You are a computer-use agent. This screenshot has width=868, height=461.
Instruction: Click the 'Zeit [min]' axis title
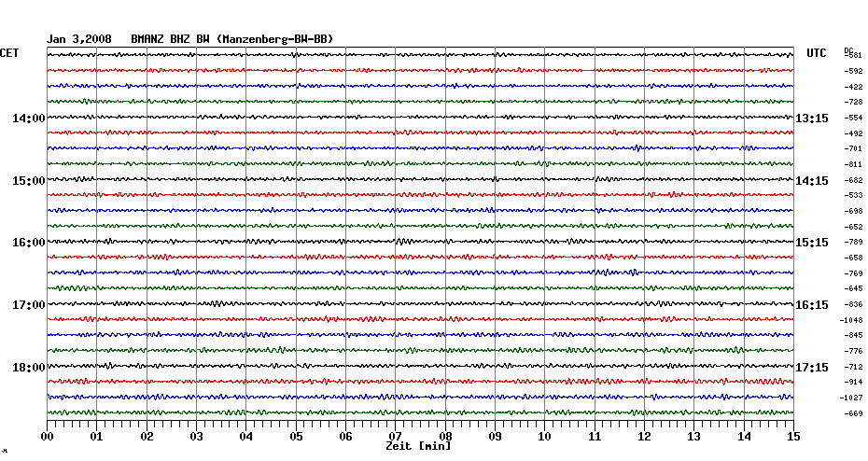(418, 446)
